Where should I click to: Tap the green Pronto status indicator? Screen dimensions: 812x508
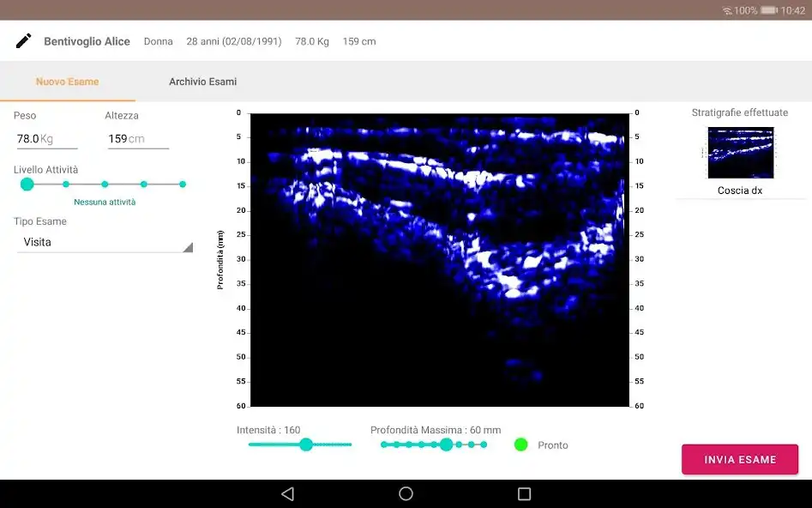[x=520, y=444]
